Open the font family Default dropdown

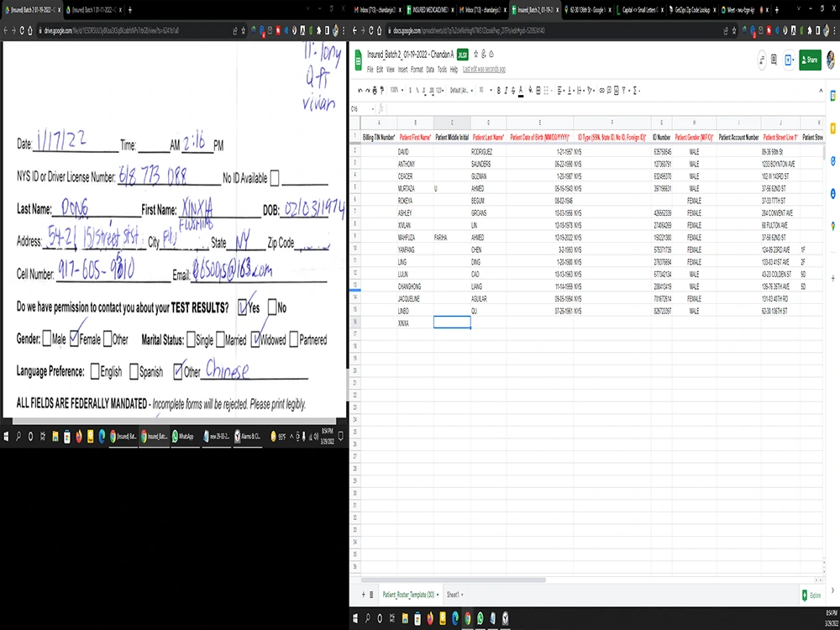point(460,91)
